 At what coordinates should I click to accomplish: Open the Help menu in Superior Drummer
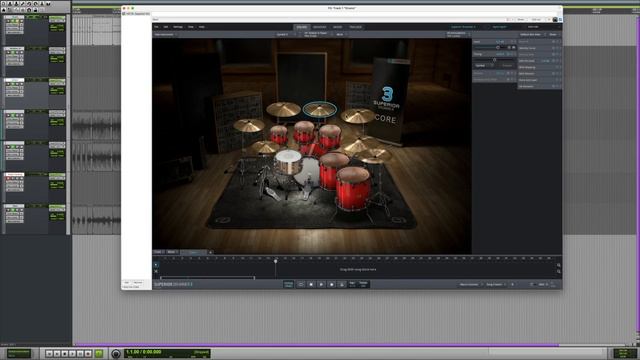202,27
